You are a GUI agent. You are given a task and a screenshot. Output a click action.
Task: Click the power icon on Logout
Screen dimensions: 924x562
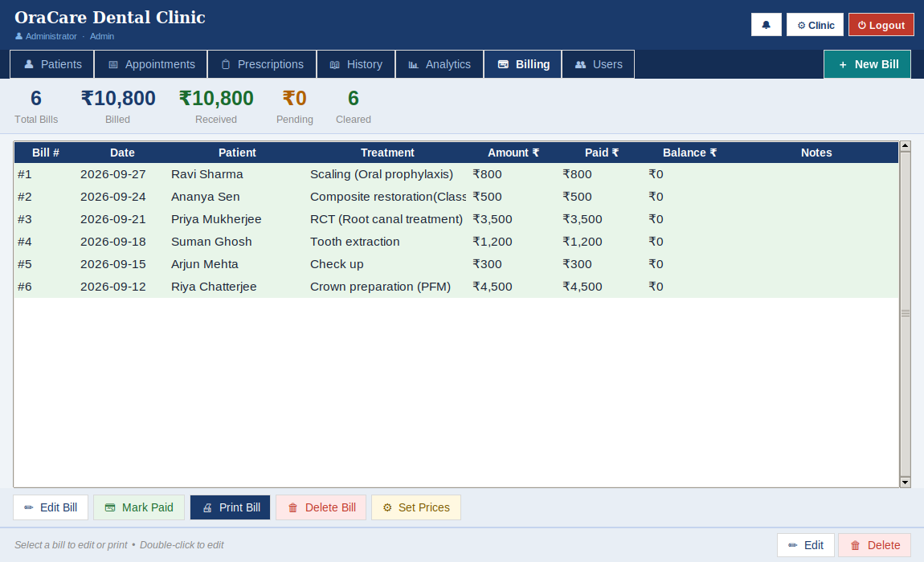click(861, 26)
